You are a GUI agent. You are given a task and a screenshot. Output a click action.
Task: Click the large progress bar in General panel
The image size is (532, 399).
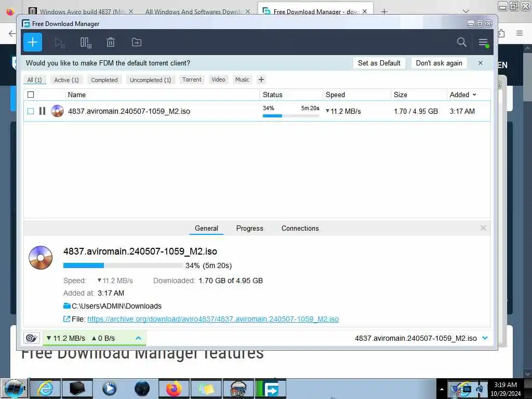[123, 265]
